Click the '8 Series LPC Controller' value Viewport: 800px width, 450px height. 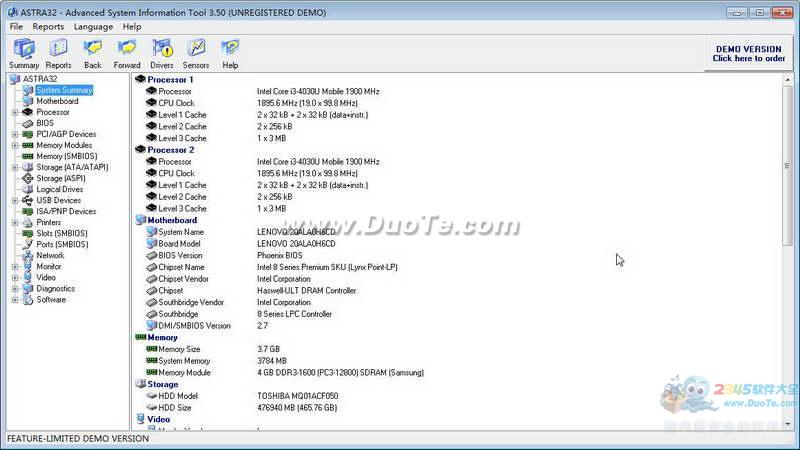(x=294, y=314)
